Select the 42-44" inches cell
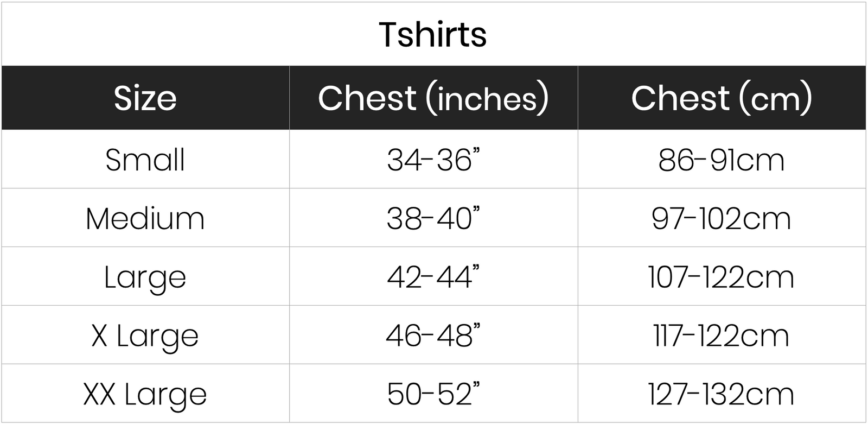This screenshot has width=868, height=424. (433, 277)
